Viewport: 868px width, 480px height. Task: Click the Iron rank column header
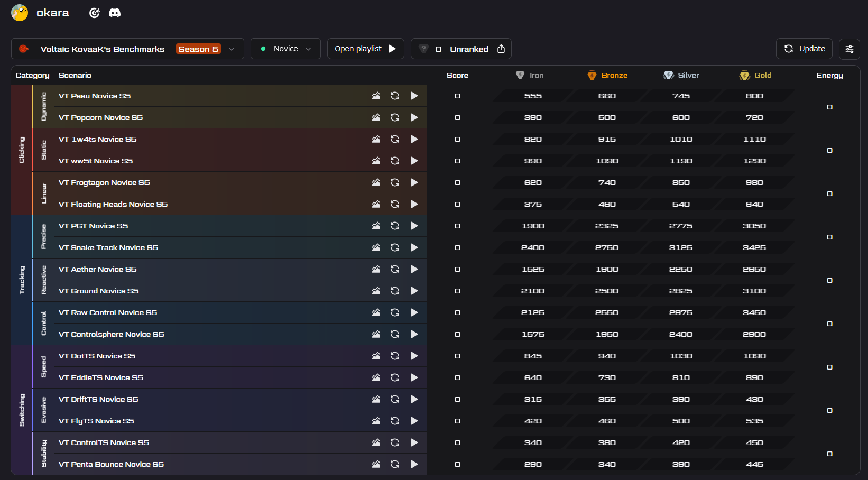(x=530, y=75)
